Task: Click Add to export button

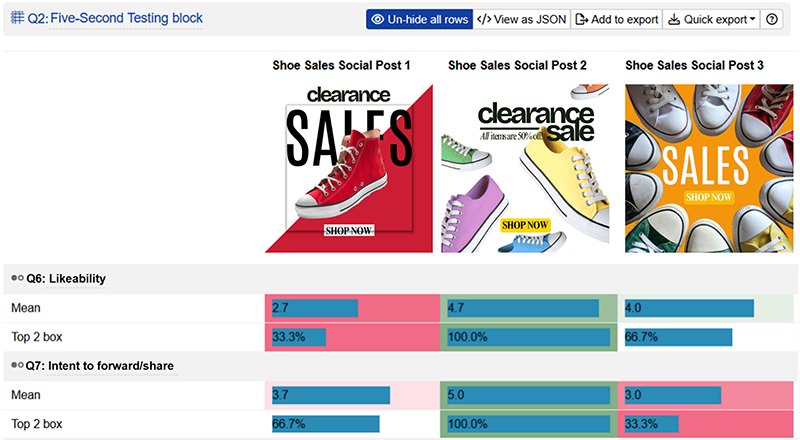Action: [x=616, y=19]
